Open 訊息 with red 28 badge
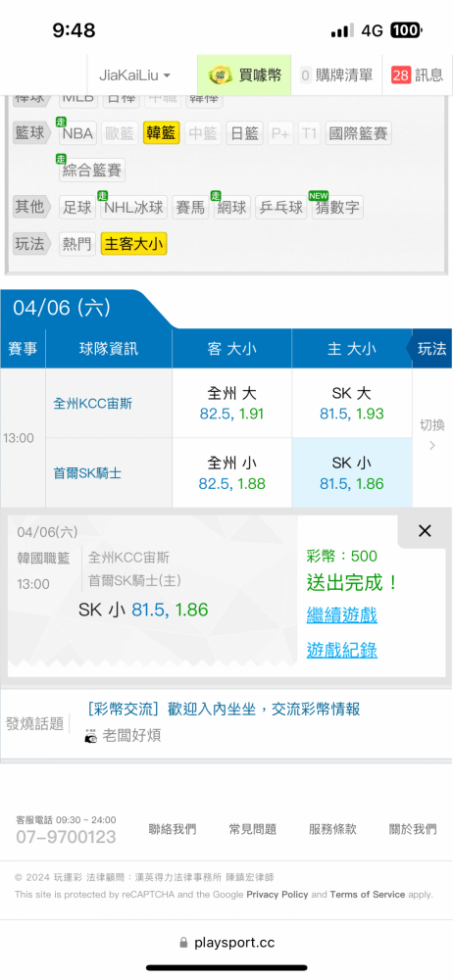This screenshot has height=980, width=453. point(418,75)
